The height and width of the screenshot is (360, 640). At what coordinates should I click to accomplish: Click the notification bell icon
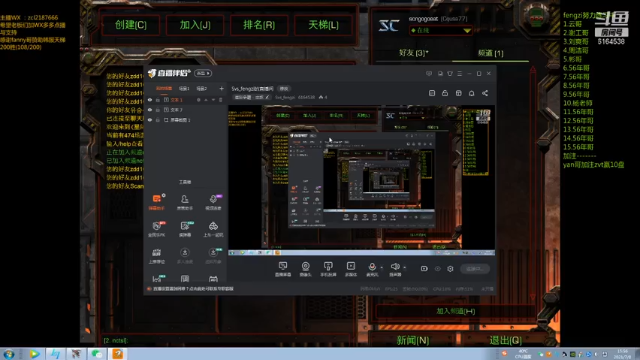coord(471,93)
